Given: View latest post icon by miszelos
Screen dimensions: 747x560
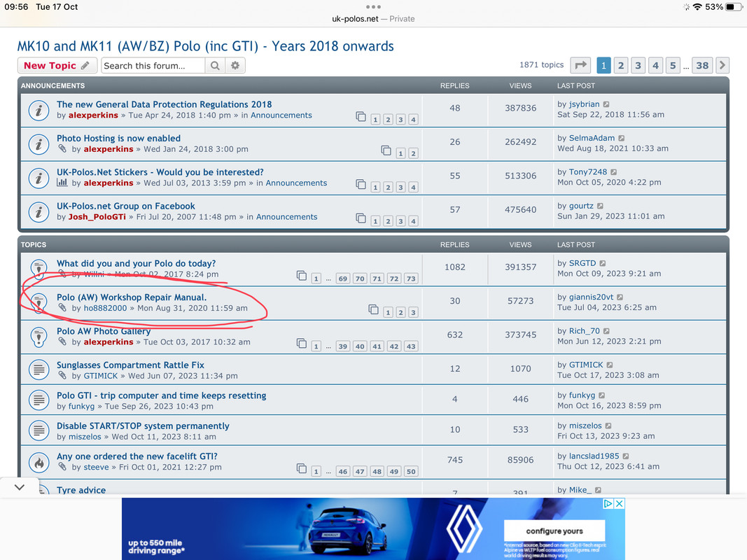Looking at the screenshot, I should point(608,426).
